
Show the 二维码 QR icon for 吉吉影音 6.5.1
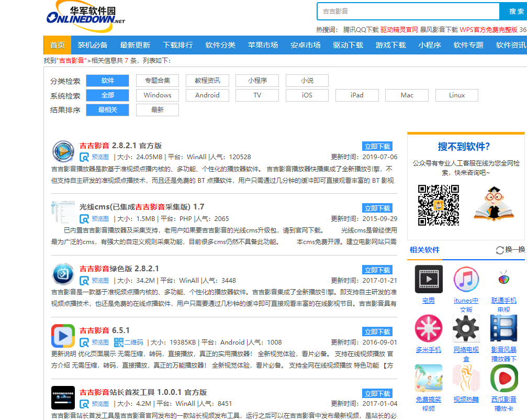pyautogui.click(x=119, y=342)
